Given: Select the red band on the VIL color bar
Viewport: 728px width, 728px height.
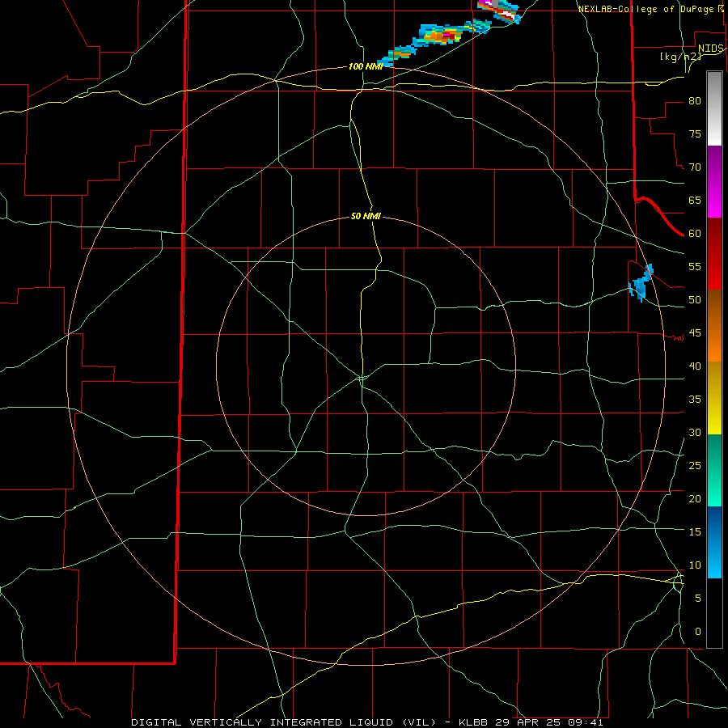Looking at the screenshot, I should pos(714,254).
